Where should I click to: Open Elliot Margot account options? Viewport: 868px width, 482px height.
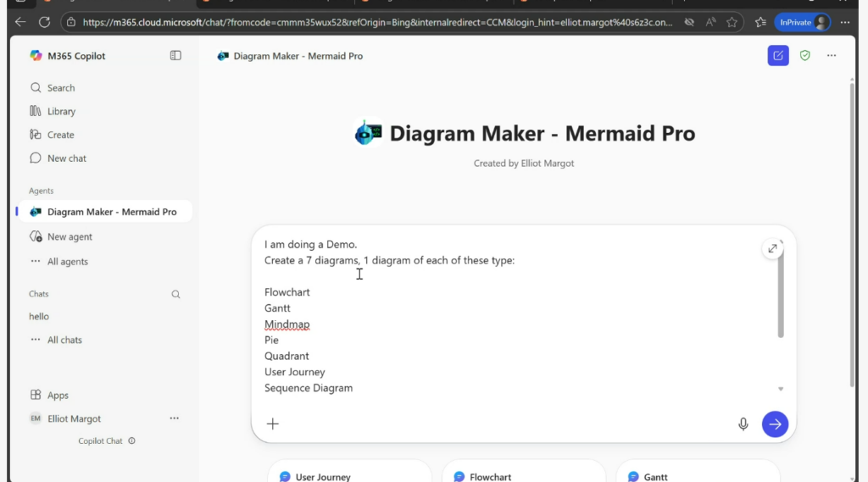(175, 418)
